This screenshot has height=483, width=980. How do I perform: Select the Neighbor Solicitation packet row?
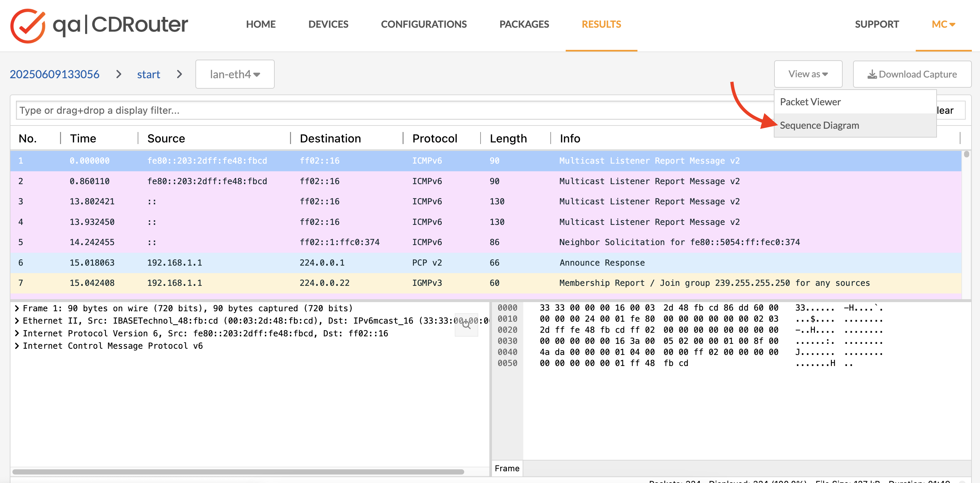(486, 242)
